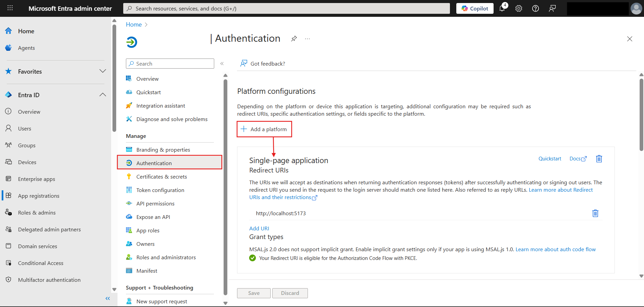Viewport: 644px width, 307px height.
Task: Open the app launcher waffle icon
Action: (10, 8)
